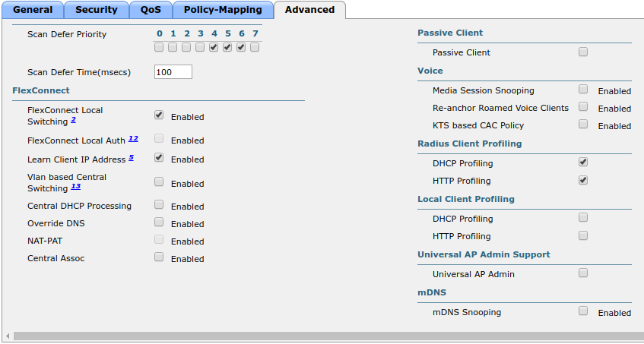
Task: Enable Scan Defer Priority 7 checkbox
Action: click(x=255, y=47)
